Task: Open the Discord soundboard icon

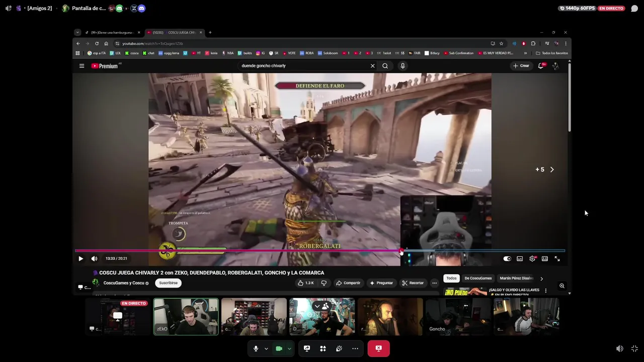Action: tap(339, 348)
